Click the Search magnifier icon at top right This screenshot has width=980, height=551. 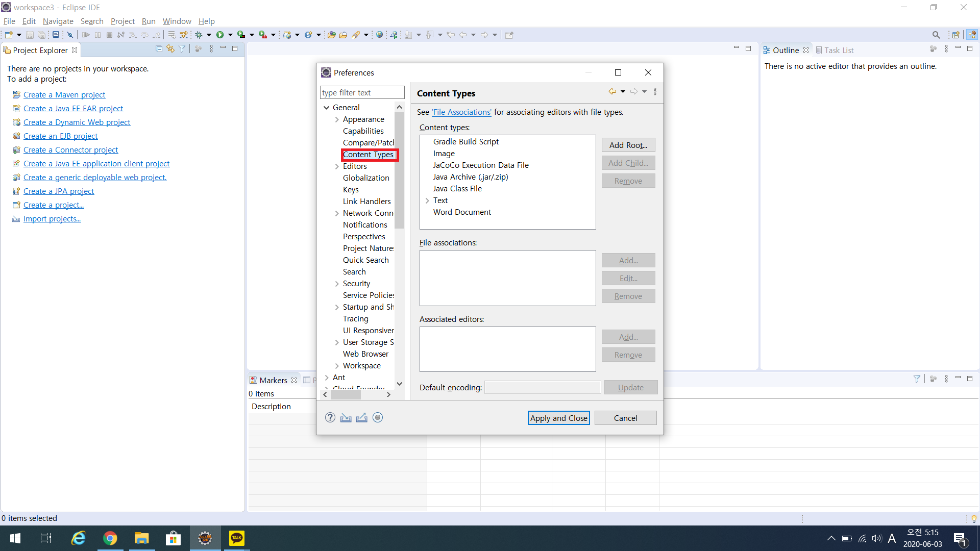936,35
